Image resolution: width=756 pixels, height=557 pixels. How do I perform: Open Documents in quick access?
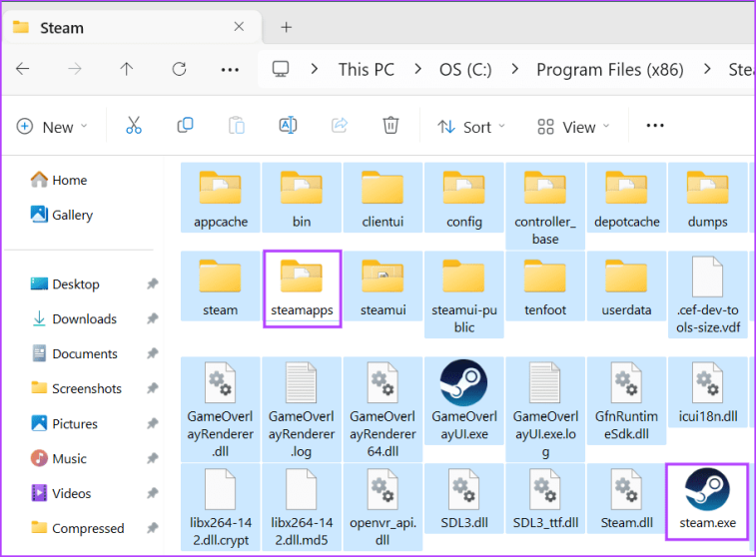coord(74,353)
